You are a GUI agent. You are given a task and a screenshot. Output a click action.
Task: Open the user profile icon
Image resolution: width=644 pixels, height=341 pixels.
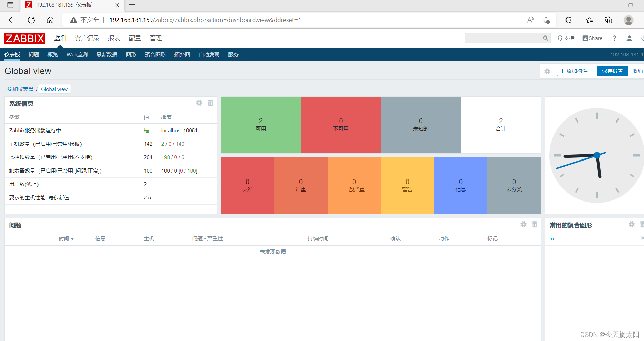click(x=629, y=38)
